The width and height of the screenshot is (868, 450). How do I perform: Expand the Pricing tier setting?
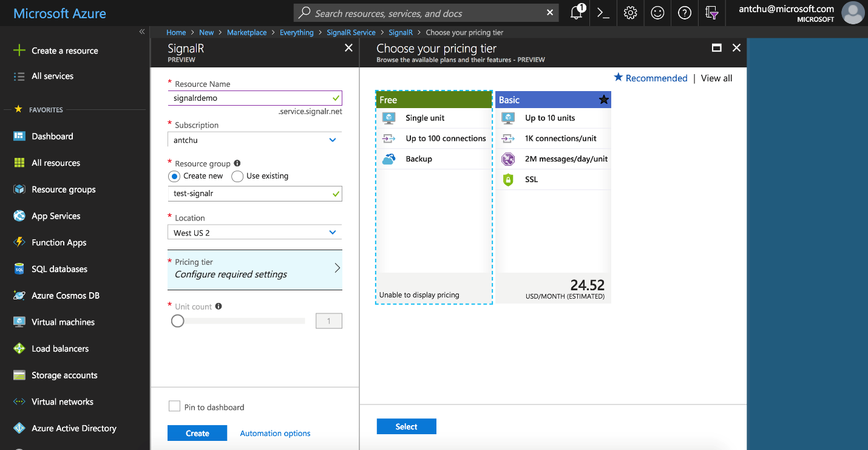tap(255, 270)
